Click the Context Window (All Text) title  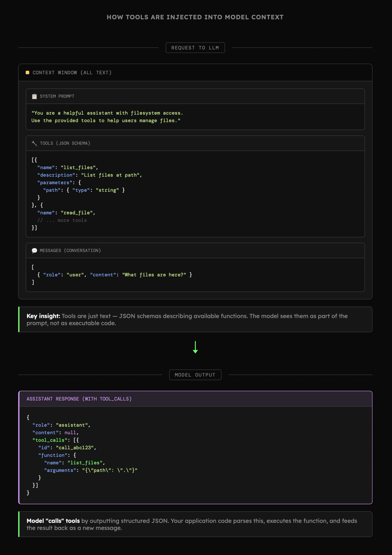pos(72,73)
